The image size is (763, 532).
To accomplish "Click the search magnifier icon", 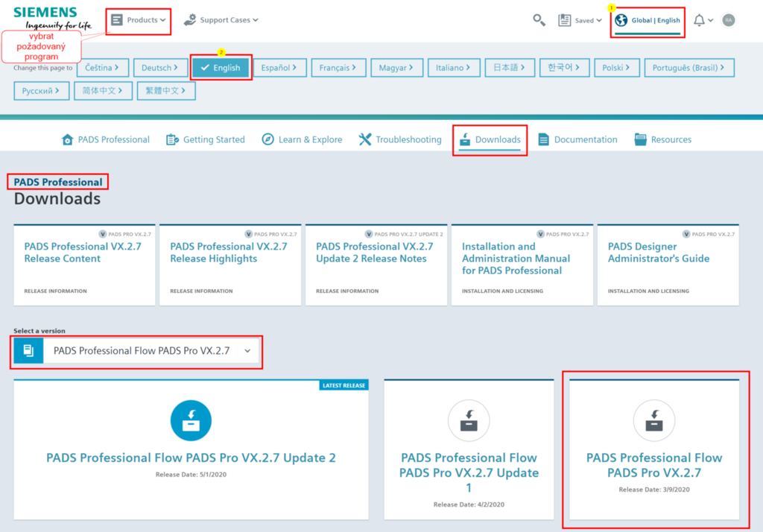I will coord(539,20).
